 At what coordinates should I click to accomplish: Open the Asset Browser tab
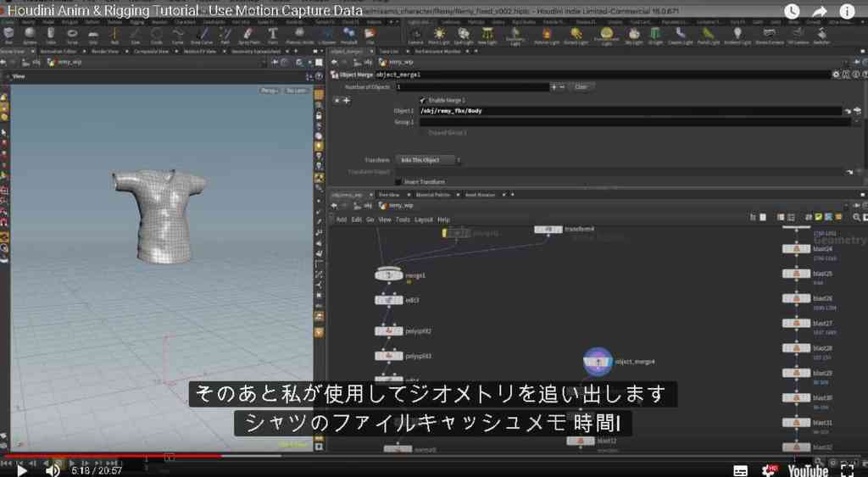480,195
